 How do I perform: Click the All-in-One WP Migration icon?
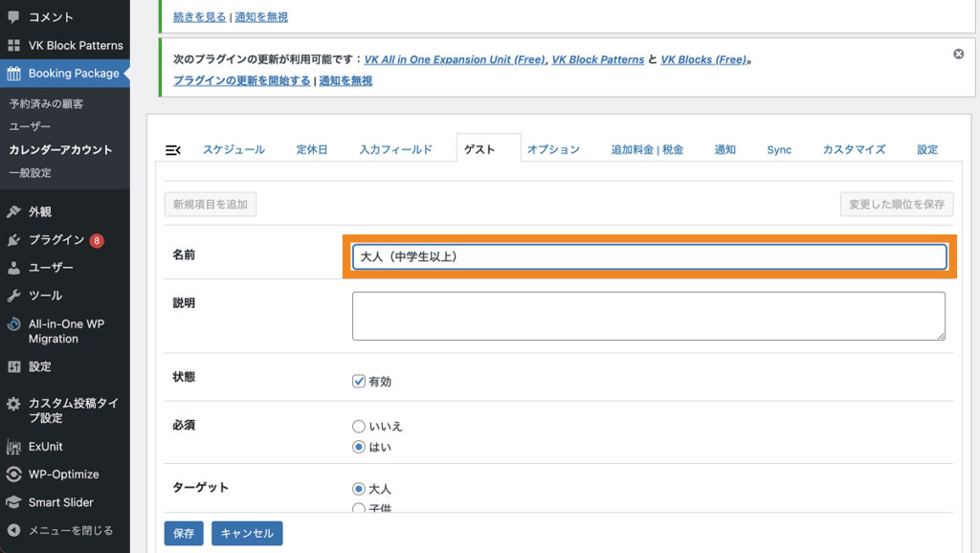pyautogui.click(x=13, y=324)
